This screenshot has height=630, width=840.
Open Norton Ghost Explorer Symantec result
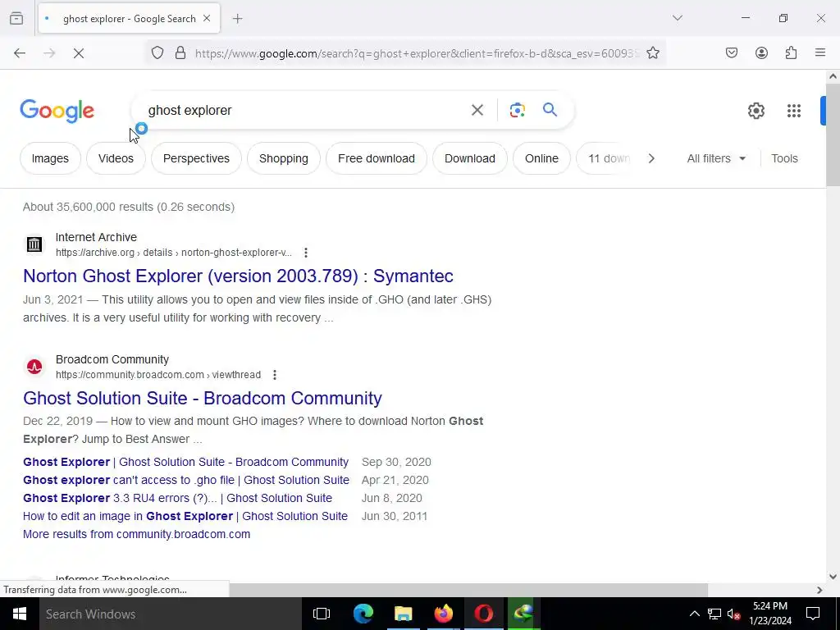(238, 276)
